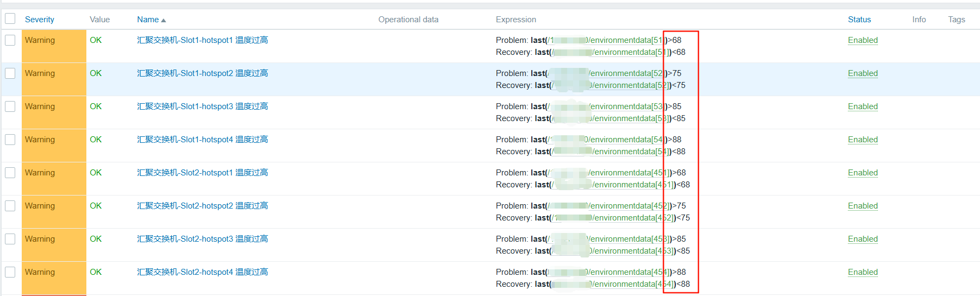Open the Slot1-hotspot1 温度过高 trigger
The width and height of the screenshot is (980, 296).
[x=202, y=40]
